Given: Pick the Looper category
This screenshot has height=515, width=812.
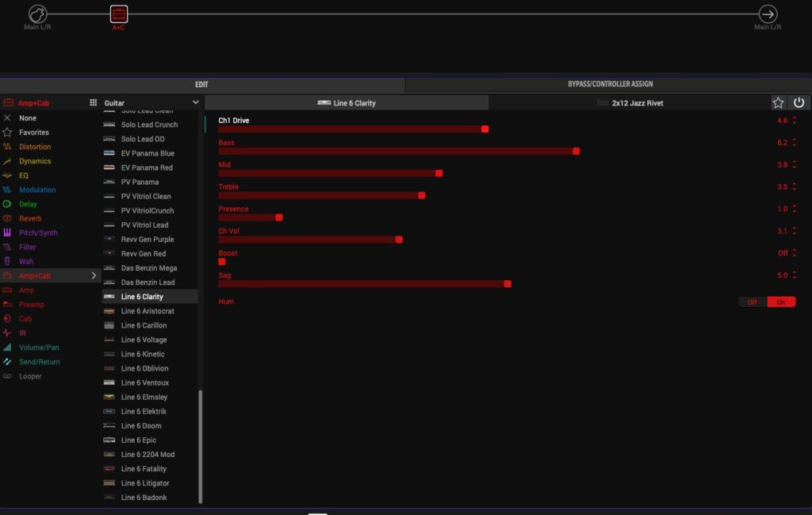Looking at the screenshot, I should coord(30,376).
